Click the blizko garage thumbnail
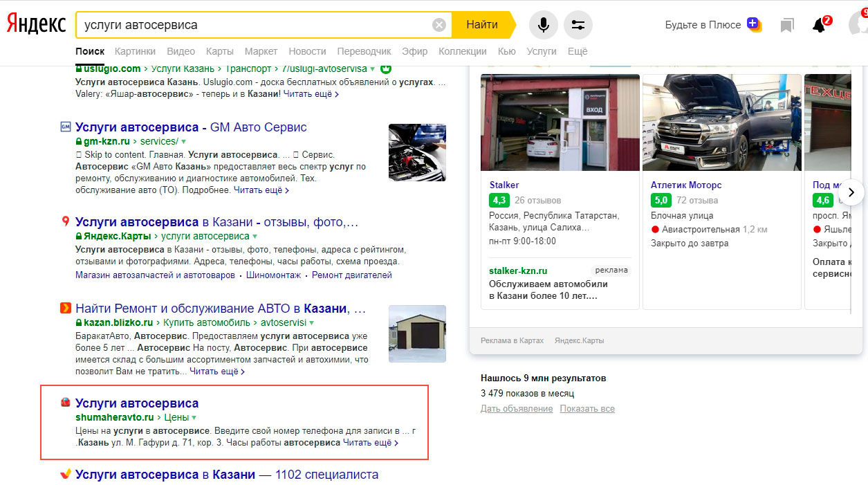The width and height of the screenshot is (868, 485). click(x=417, y=333)
